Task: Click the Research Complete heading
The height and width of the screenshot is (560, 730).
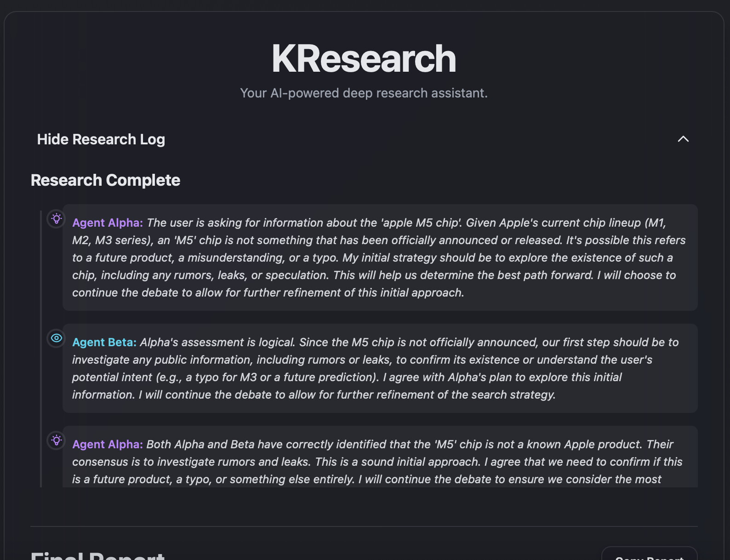Action: pyautogui.click(x=105, y=180)
